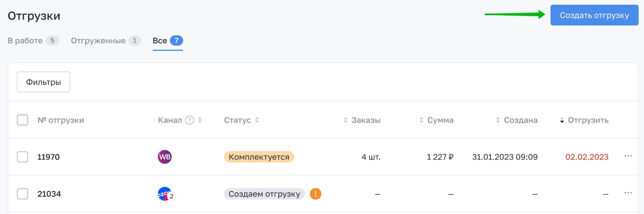This screenshot has height=214, width=644.
Task: Sort by Канал using its sort arrows
Action: point(200,120)
